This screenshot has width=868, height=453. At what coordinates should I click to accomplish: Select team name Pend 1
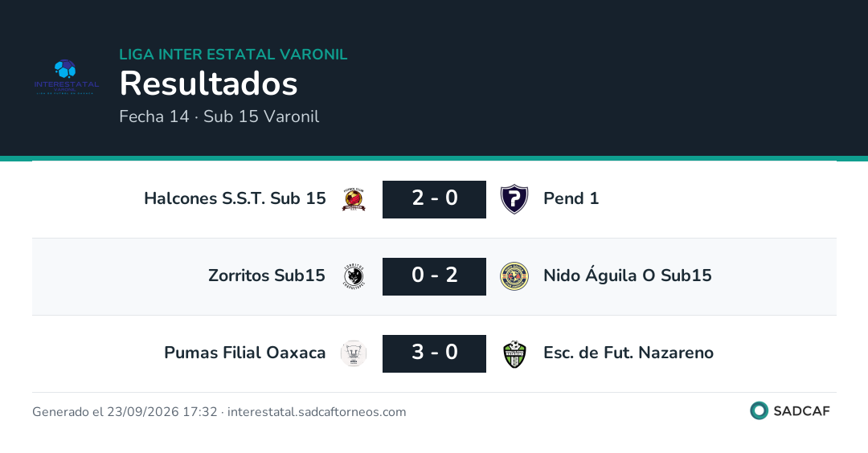tap(571, 198)
